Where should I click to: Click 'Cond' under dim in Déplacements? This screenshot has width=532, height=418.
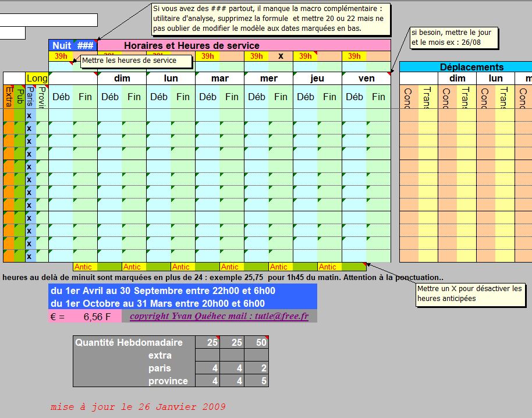448,97
